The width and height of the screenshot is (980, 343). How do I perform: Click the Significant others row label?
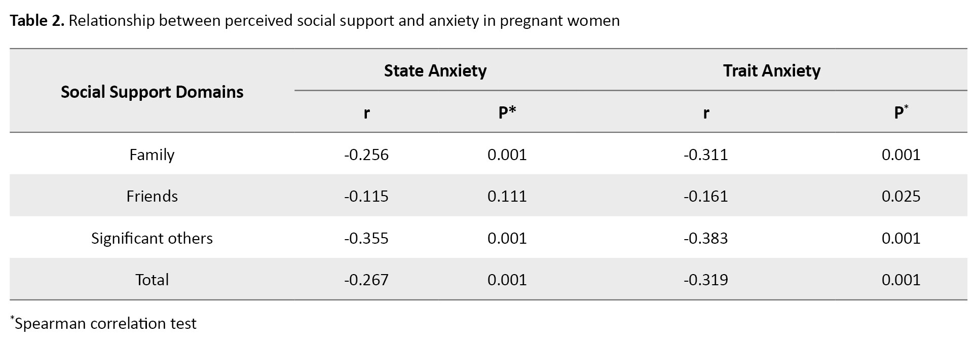tap(152, 238)
